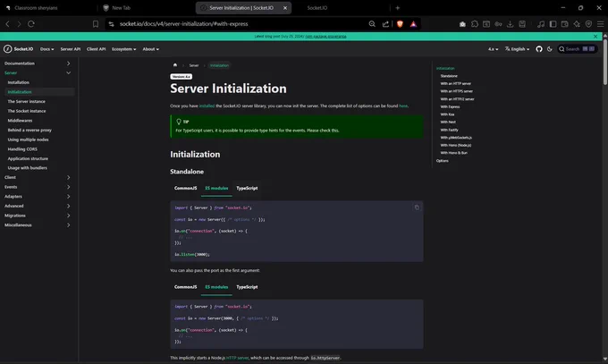The image size is (608, 364).
Task: Open the HTTP server link in bottom text
Action: [x=237, y=358]
